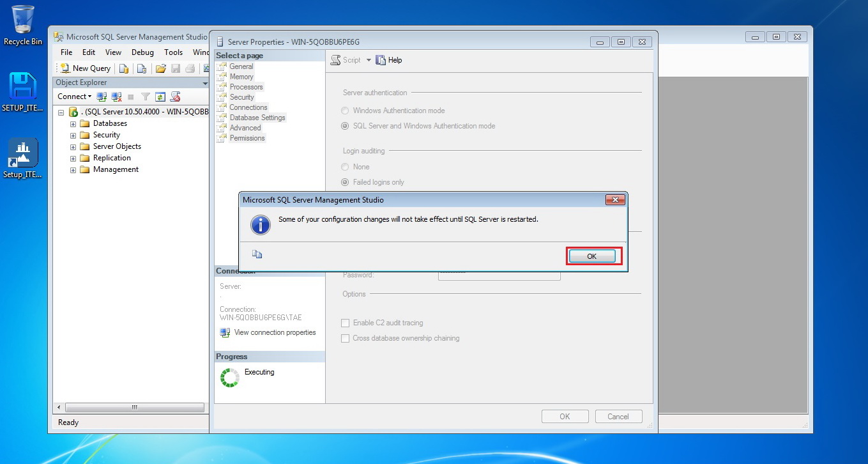Maximize the Server Properties window

tap(620, 42)
